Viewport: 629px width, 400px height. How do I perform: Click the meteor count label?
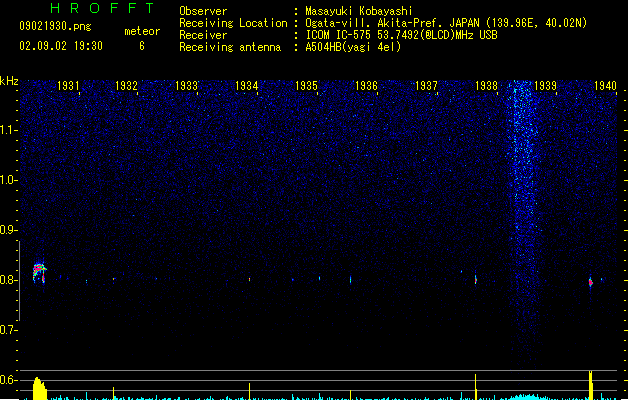[x=142, y=31]
